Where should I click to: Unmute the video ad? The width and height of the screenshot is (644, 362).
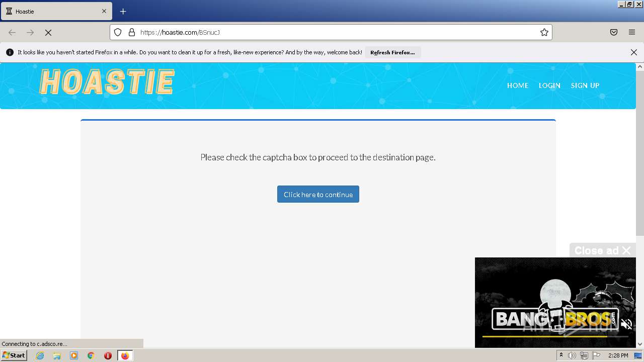(626, 324)
